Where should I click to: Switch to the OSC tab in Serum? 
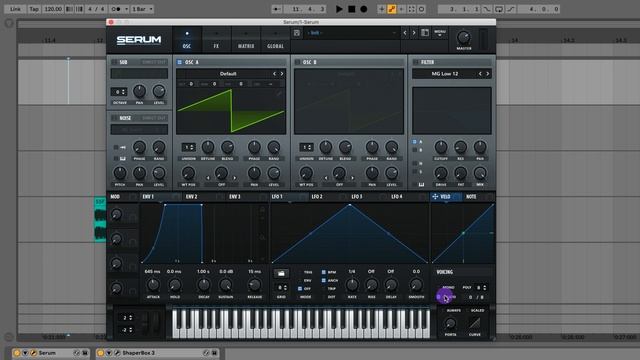click(x=187, y=40)
